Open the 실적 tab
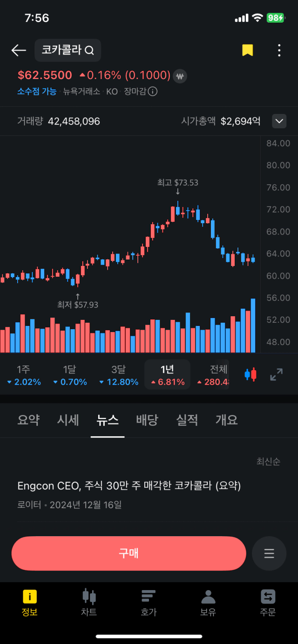The width and height of the screenshot is (298, 644). (187, 420)
